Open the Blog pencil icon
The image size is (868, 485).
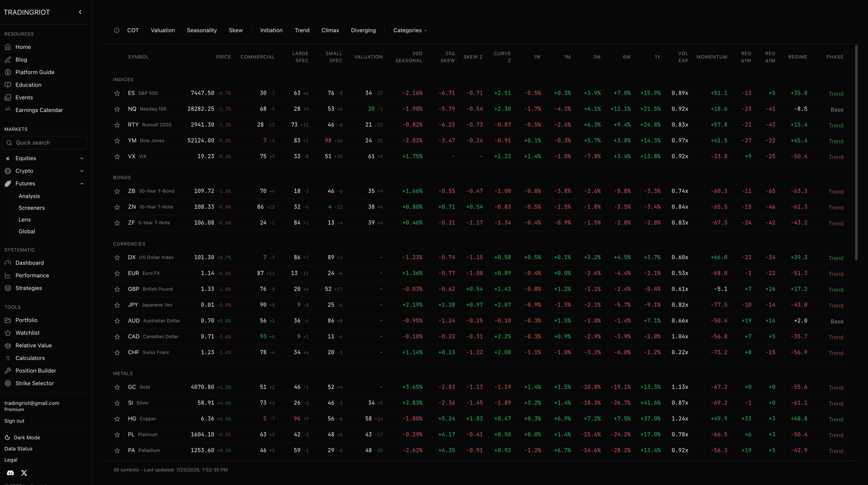pos(8,59)
